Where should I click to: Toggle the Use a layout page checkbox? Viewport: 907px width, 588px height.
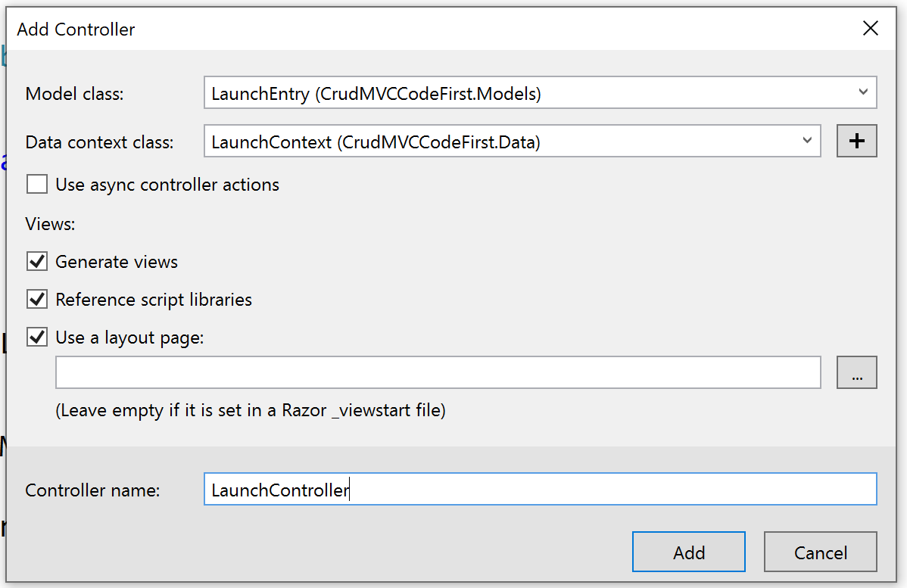[x=37, y=338]
